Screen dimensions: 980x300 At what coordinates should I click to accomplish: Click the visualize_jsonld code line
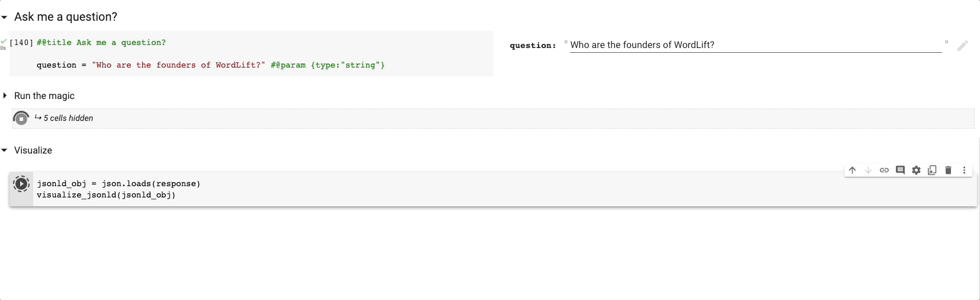coord(106,195)
